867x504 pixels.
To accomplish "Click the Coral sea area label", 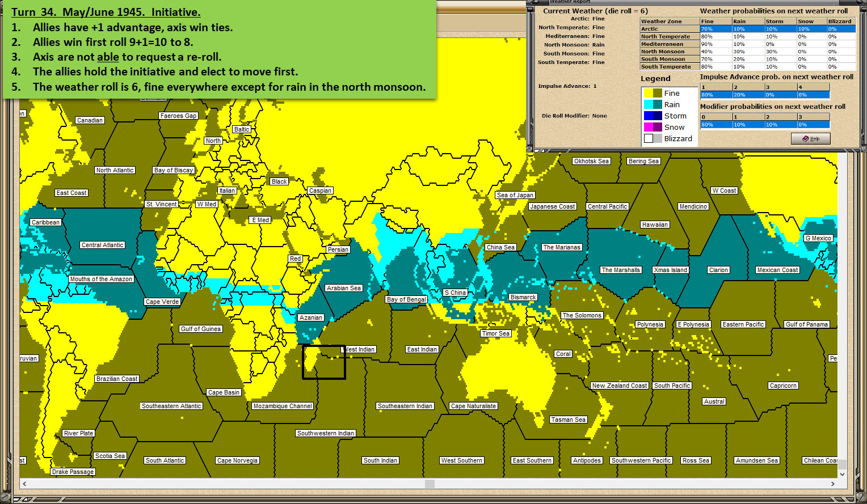I will pyautogui.click(x=563, y=354).
